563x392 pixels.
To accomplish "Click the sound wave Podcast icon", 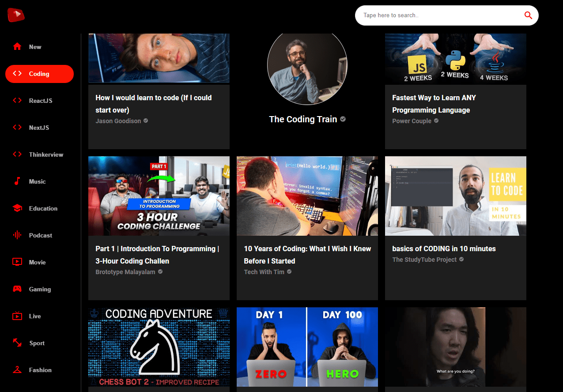I will tap(17, 235).
